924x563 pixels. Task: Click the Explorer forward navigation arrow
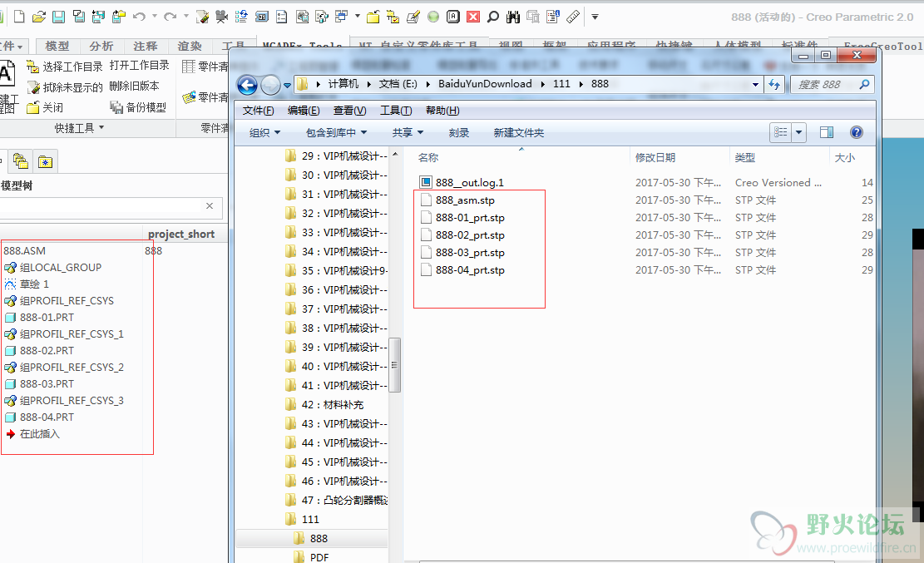click(x=270, y=86)
